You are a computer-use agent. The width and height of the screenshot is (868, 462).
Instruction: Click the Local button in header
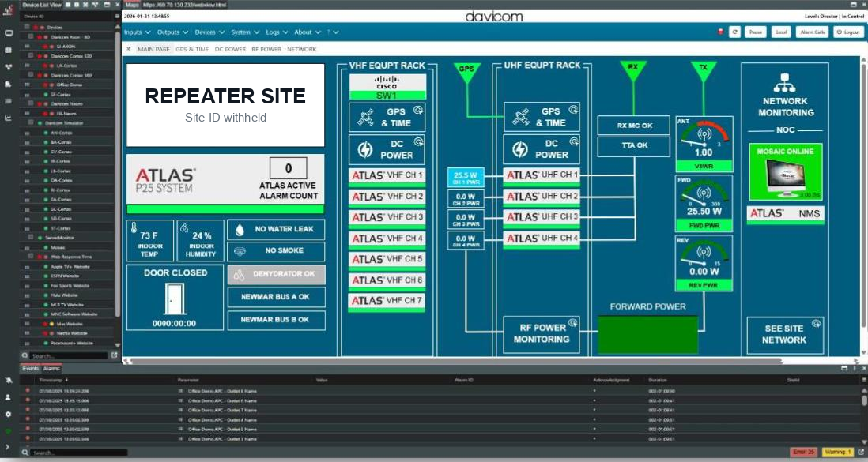tap(781, 32)
